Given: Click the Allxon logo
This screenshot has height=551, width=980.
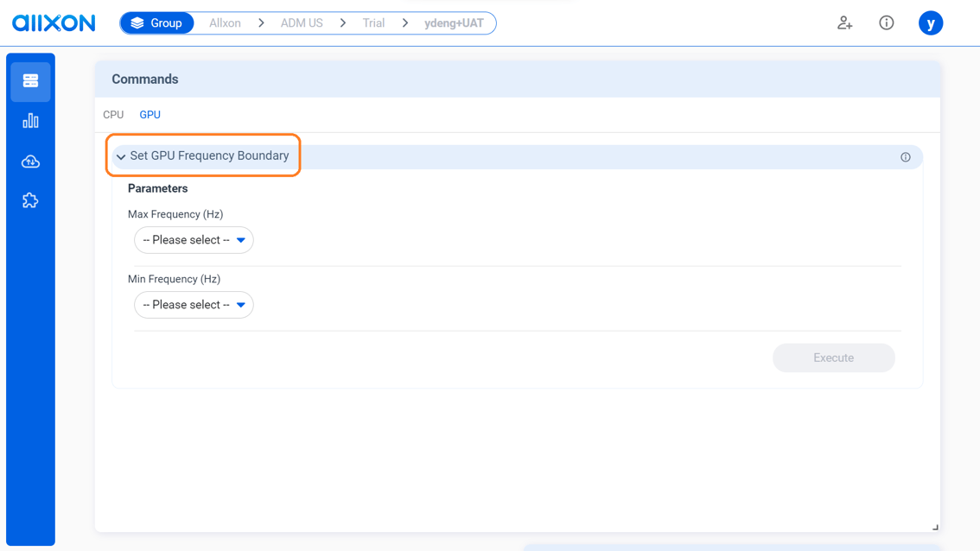Looking at the screenshot, I should pos(53,22).
